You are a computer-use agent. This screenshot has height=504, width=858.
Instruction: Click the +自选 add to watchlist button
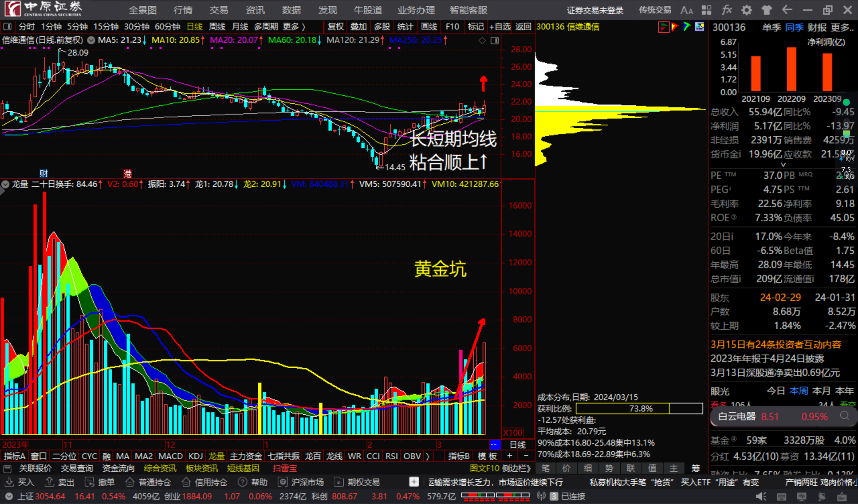pyautogui.click(x=500, y=27)
